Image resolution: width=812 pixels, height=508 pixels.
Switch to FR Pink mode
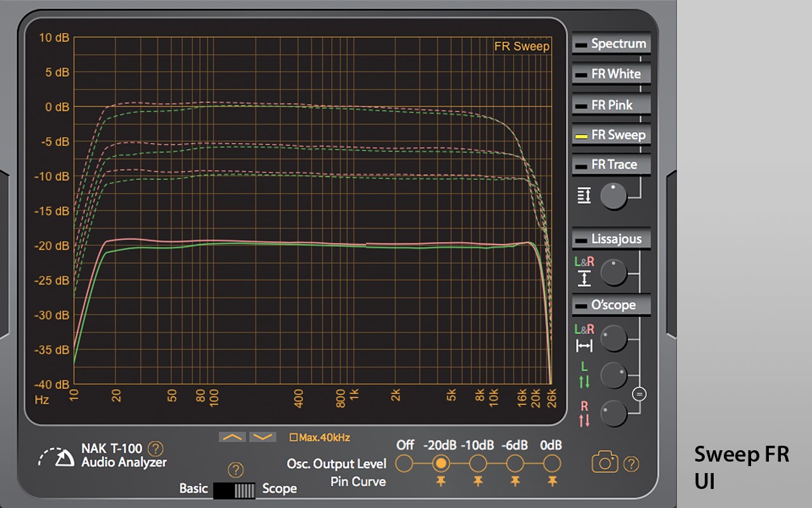pos(612,105)
